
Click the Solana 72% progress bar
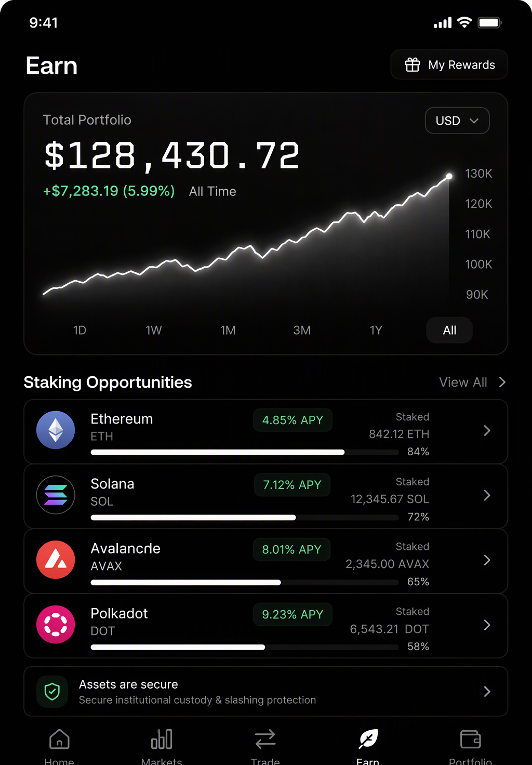(245, 518)
